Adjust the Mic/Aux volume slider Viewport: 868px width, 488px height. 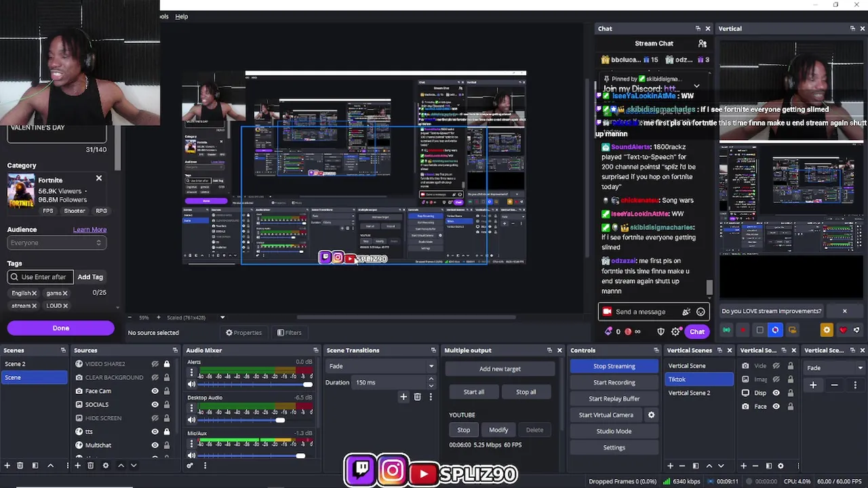pos(300,455)
